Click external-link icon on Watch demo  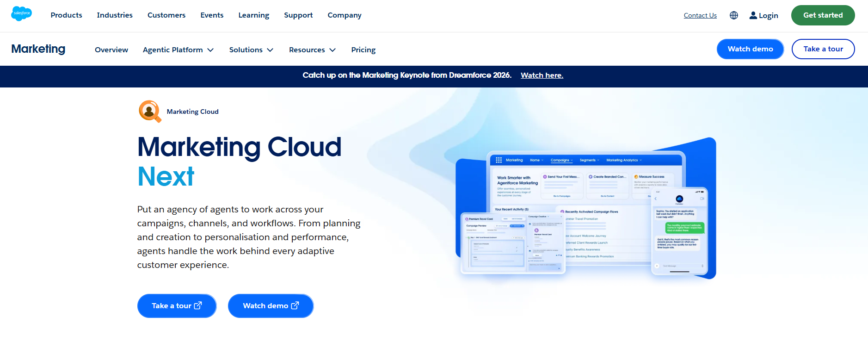pos(295,305)
